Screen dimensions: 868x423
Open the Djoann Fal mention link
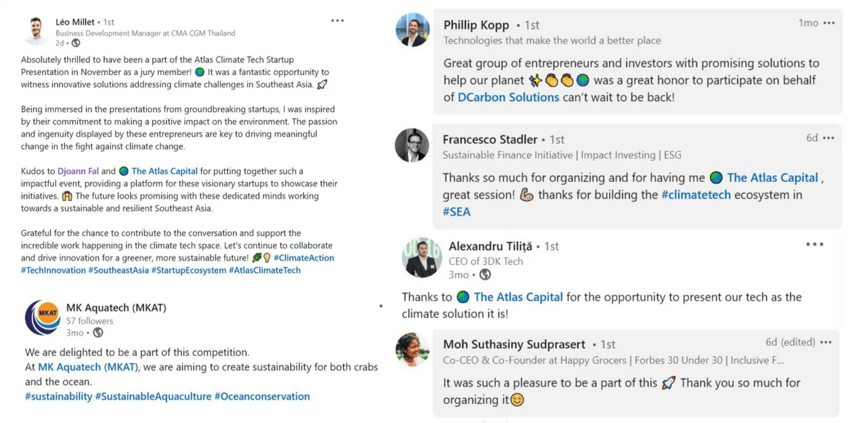pyautogui.click(x=78, y=171)
